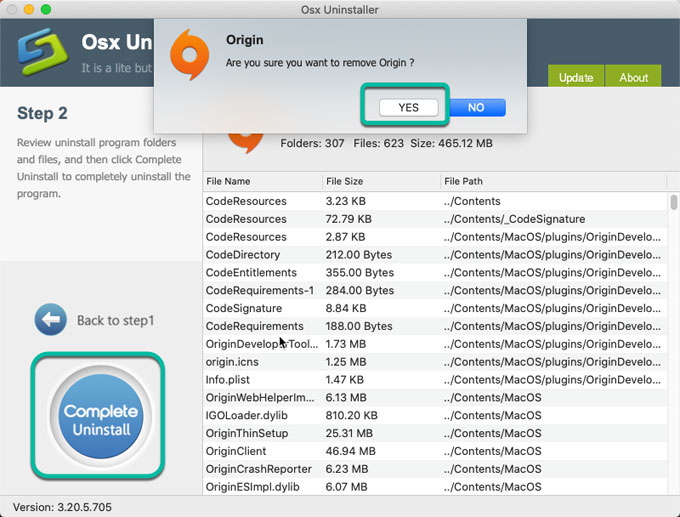Select the CodeDirectory file row
Image resolution: width=680 pixels, height=517 pixels.
point(435,255)
